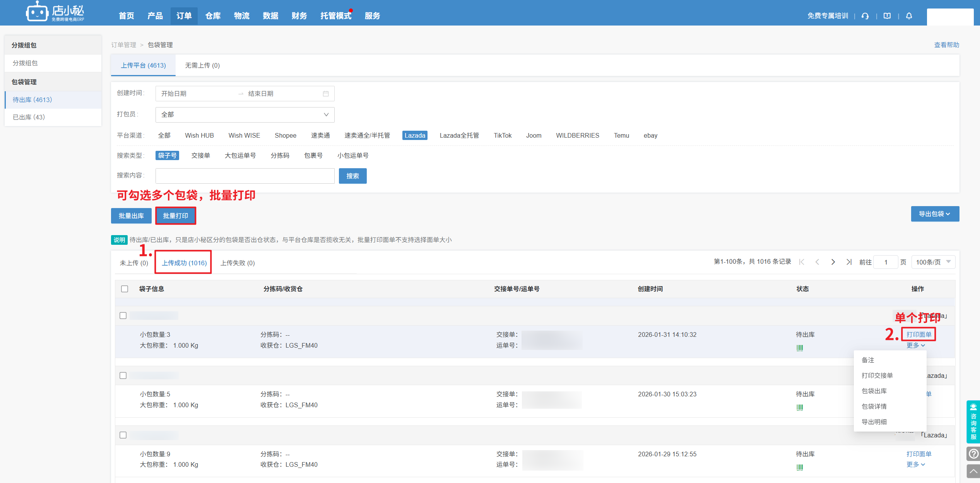Click the calendar icon in date field

[326, 94]
